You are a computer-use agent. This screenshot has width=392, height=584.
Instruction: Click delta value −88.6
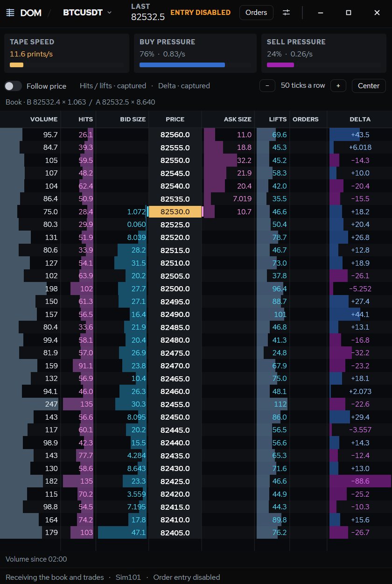(360, 481)
